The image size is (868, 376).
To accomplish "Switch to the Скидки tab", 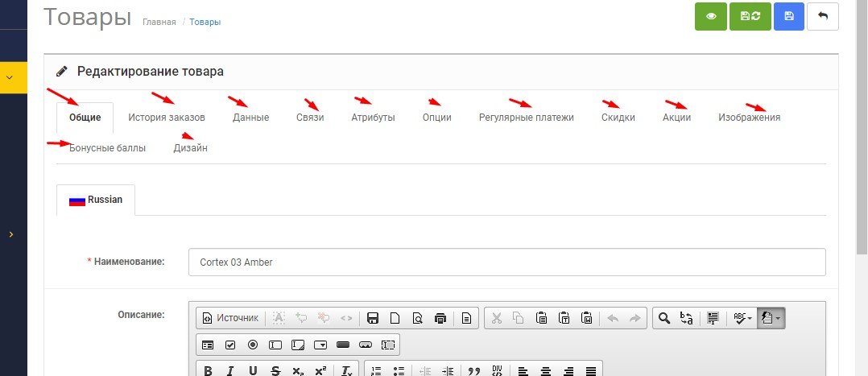I will 618,118.
